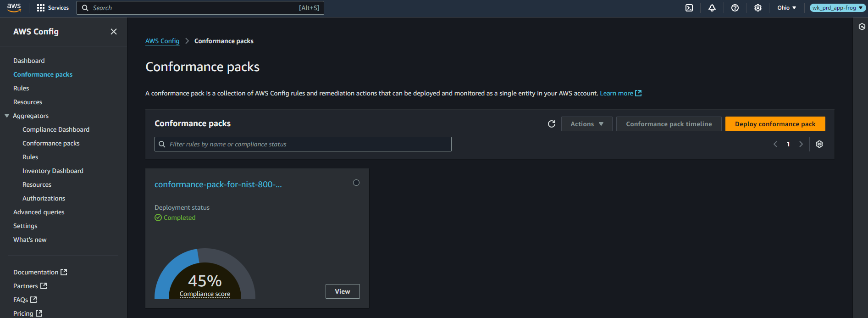Click the Learn more link

(x=616, y=93)
